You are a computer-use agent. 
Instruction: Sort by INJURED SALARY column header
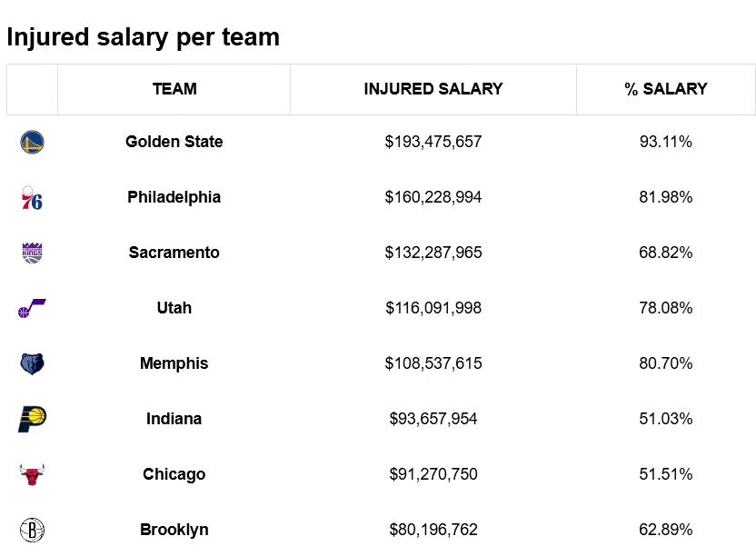click(433, 89)
